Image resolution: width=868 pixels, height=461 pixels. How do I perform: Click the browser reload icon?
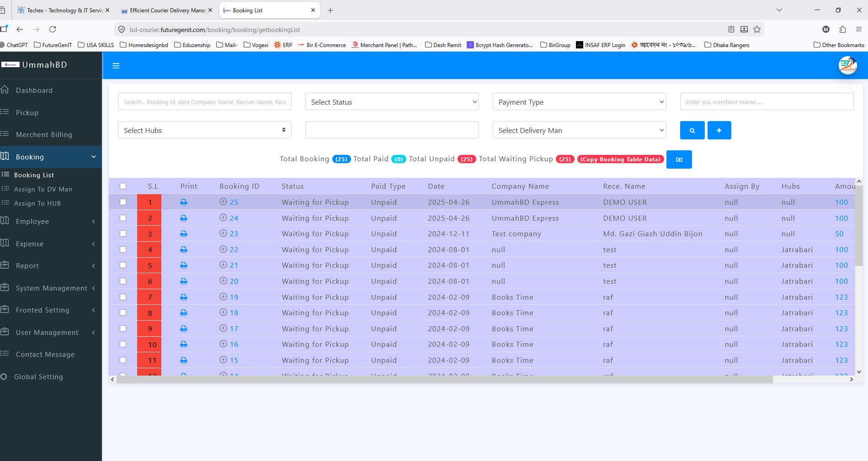(53, 29)
